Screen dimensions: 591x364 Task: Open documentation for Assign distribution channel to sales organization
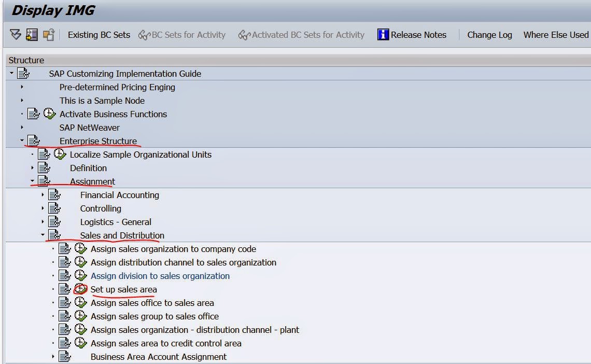pos(65,262)
